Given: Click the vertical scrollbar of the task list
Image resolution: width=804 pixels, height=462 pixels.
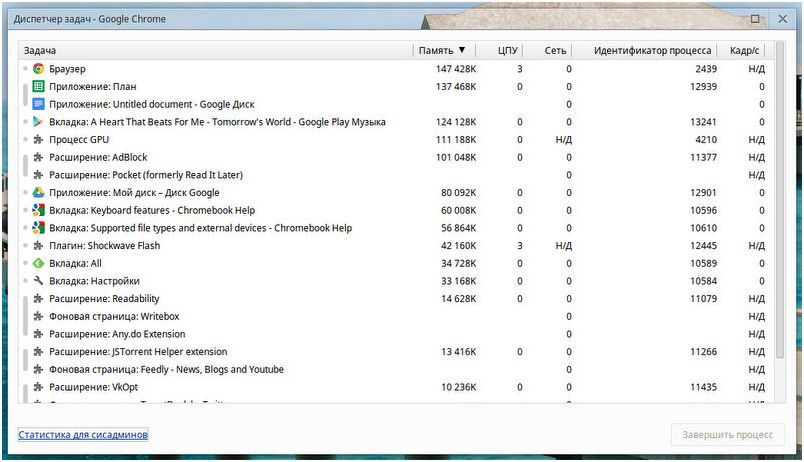Looking at the screenshot, I should point(779,200).
